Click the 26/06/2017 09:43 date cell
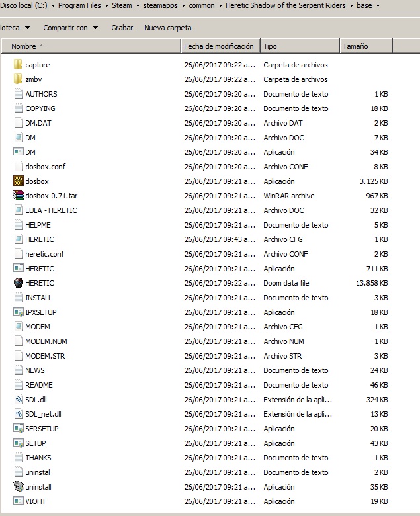Screen dimensions: 420x516 [220, 239]
